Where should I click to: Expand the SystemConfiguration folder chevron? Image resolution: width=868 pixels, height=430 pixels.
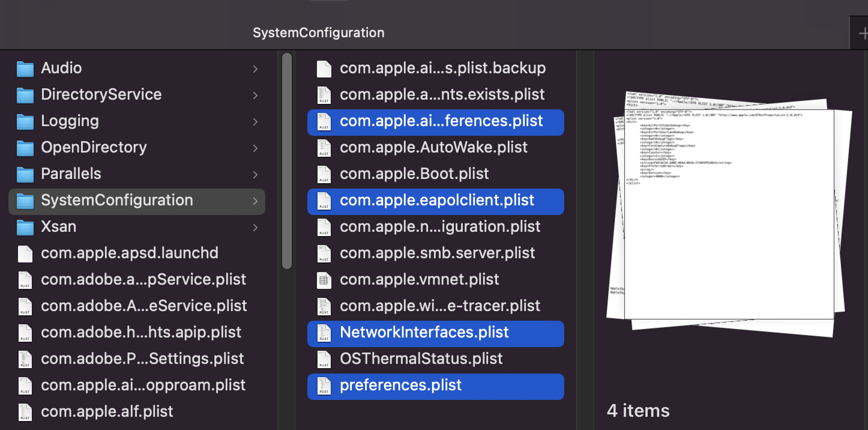point(255,200)
